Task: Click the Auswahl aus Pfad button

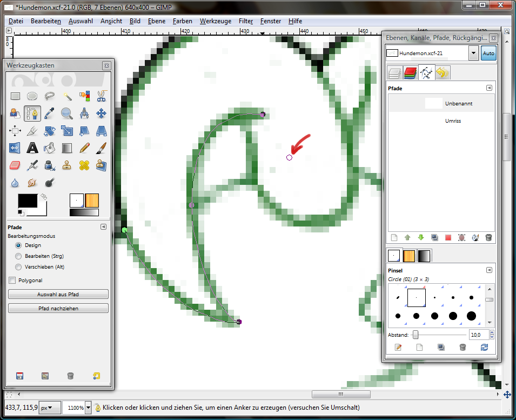Action: [58, 294]
